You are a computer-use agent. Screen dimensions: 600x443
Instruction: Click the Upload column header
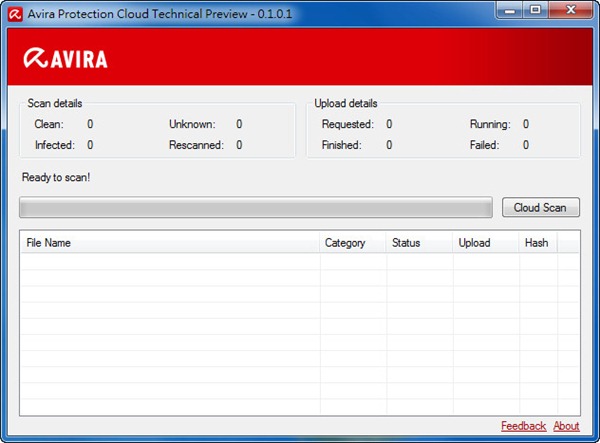486,243
